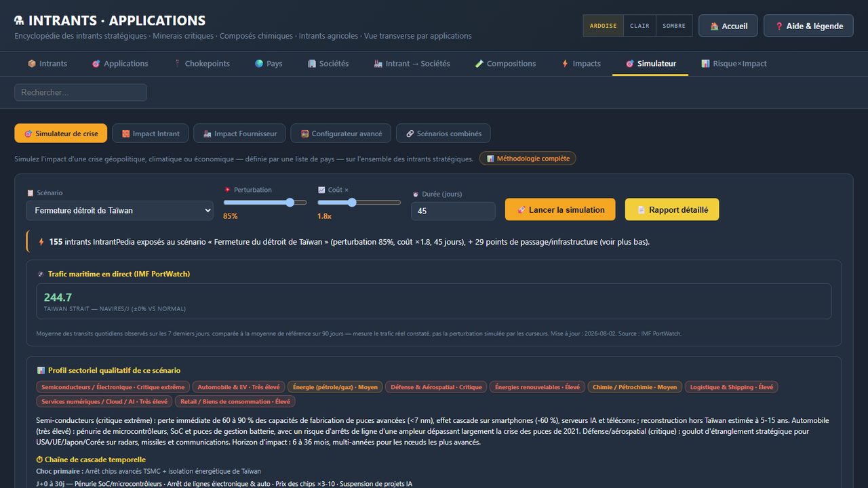Screen dimensions: 868x488
Task: Switch theme to Ardoise
Action: [603, 26]
